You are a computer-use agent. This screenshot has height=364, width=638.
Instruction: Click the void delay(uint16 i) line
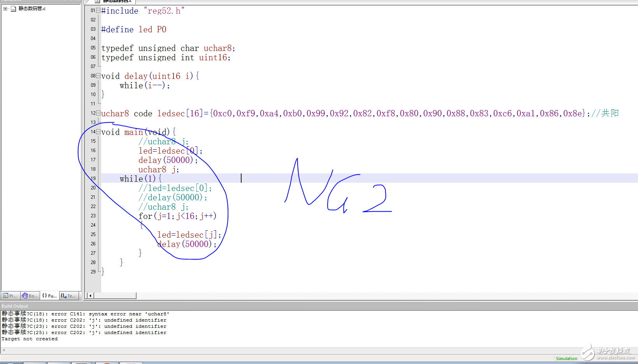(150, 76)
